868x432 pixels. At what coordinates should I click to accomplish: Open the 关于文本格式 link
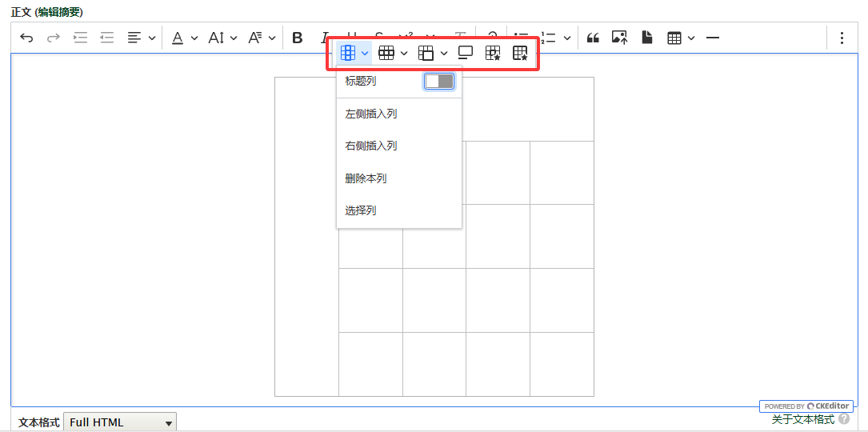click(802, 419)
